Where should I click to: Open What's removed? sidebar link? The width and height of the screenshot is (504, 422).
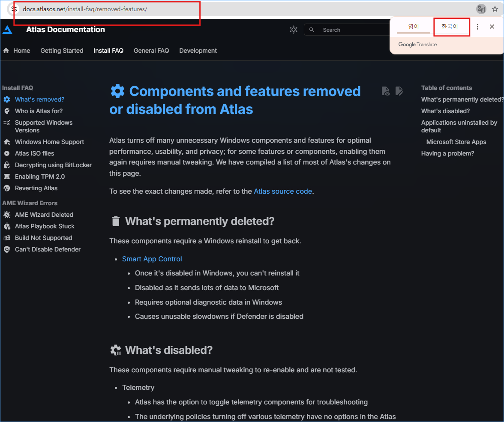(39, 100)
